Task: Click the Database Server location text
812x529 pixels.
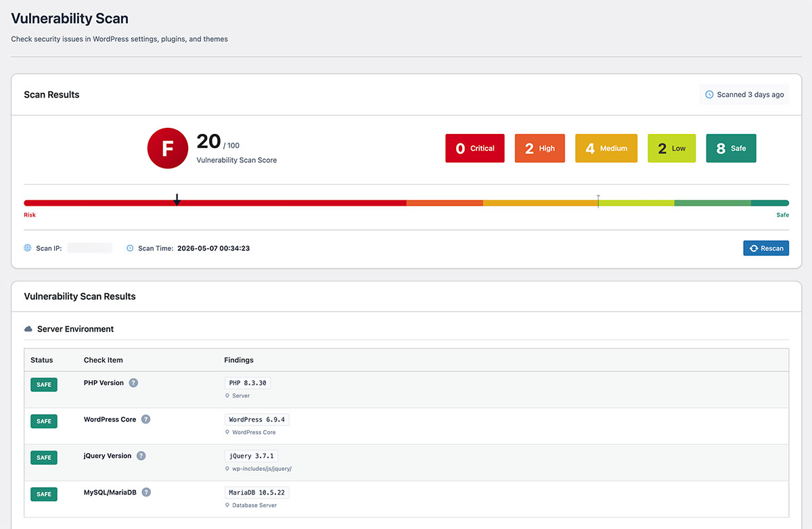Action: click(x=254, y=505)
